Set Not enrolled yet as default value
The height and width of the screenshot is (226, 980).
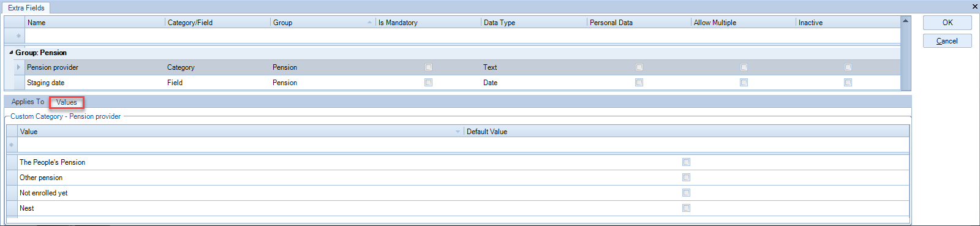(687, 193)
